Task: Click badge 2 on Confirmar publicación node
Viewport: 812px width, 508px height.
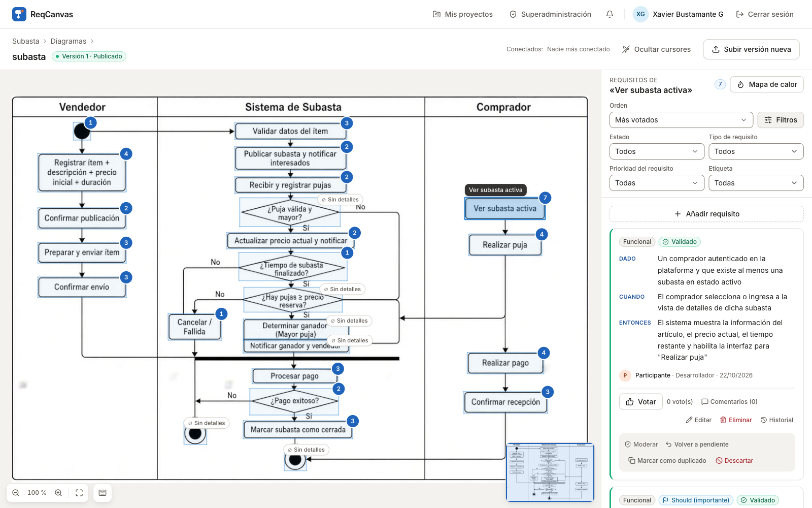Action: 126,208
